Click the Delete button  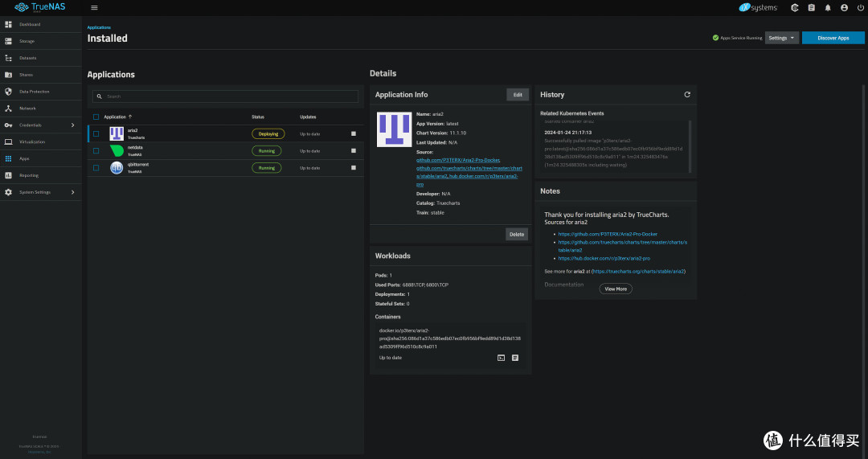coord(517,234)
